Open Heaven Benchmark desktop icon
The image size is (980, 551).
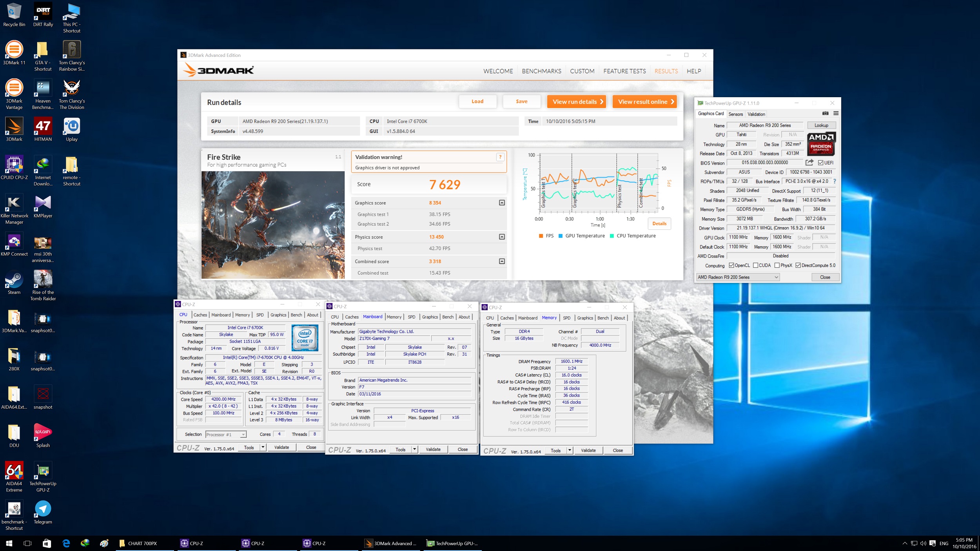pos(43,94)
